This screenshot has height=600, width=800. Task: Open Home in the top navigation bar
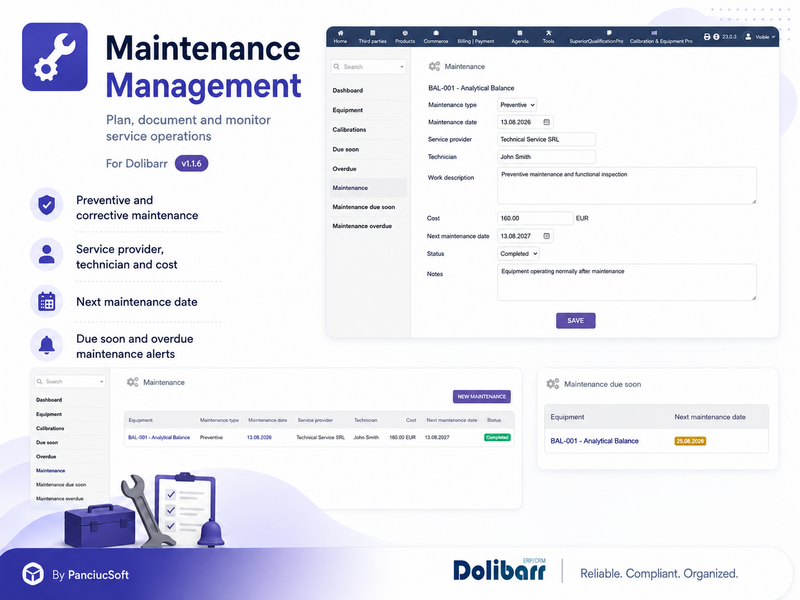pyautogui.click(x=340, y=37)
